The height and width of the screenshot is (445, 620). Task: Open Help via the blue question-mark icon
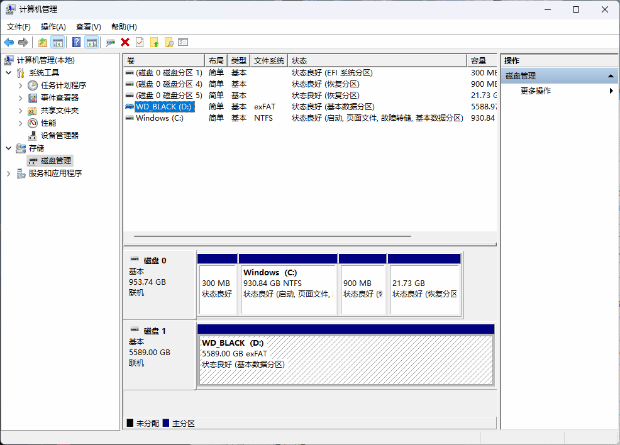(x=76, y=42)
